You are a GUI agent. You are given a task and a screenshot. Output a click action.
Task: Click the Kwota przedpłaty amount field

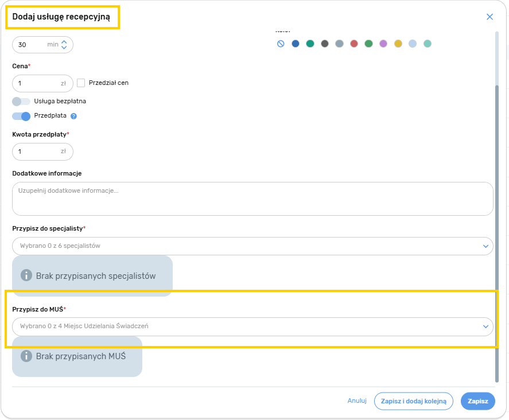pos(38,151)
